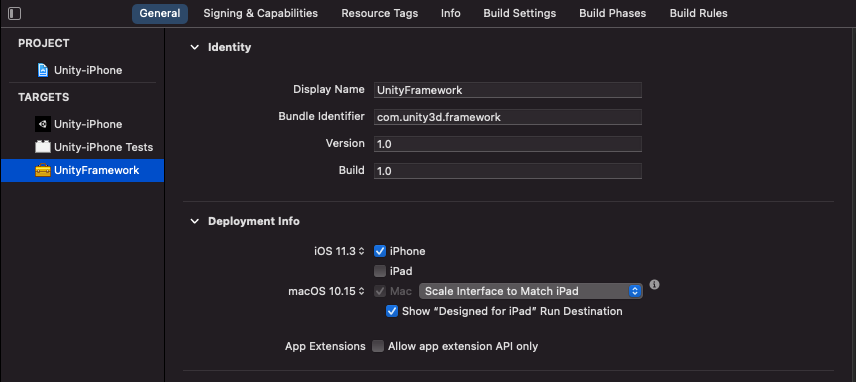The image size is (856, 382).
Task: Open the macOS 10.15 version stepper
Action: pos(326,291)
